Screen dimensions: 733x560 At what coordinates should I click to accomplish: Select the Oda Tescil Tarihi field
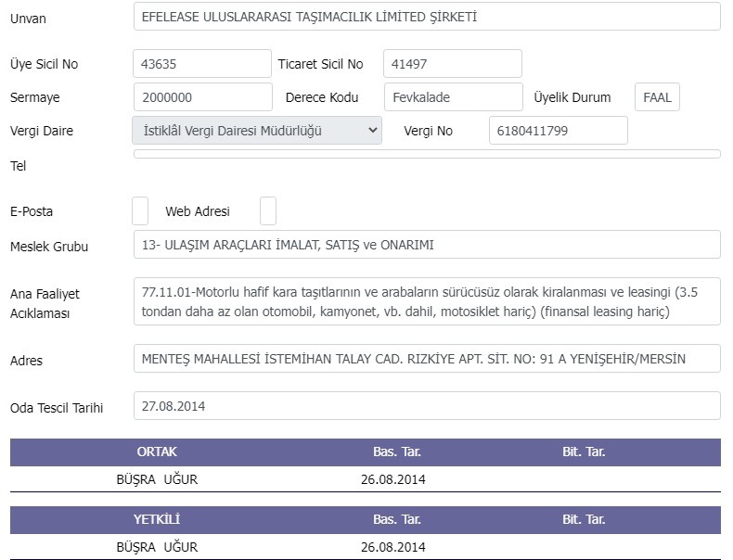[427, 405]
